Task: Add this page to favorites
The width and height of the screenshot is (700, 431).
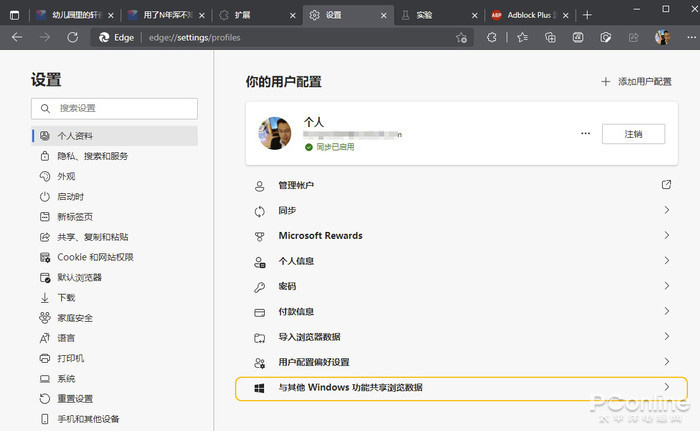Action: point(461,37)
